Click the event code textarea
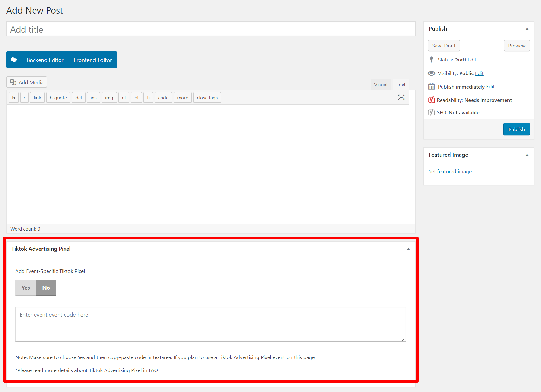541x392 pixels. pyautogui.click(x=211, y=324)
